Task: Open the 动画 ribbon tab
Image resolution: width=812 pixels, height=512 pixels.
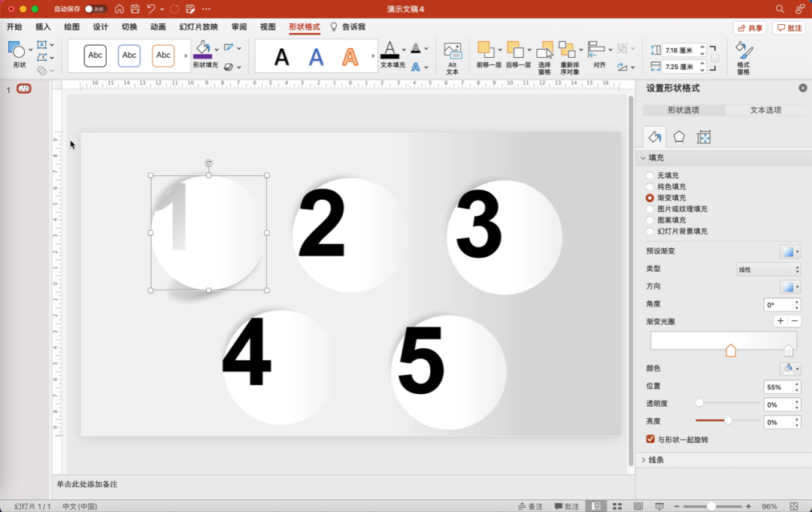Action: [x=158, y=27]
